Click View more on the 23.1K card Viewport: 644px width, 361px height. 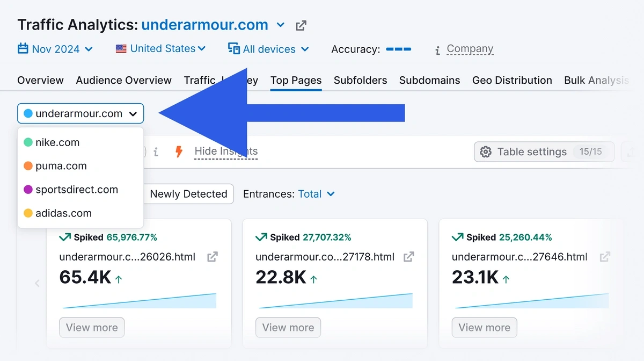tap(485, 327)
